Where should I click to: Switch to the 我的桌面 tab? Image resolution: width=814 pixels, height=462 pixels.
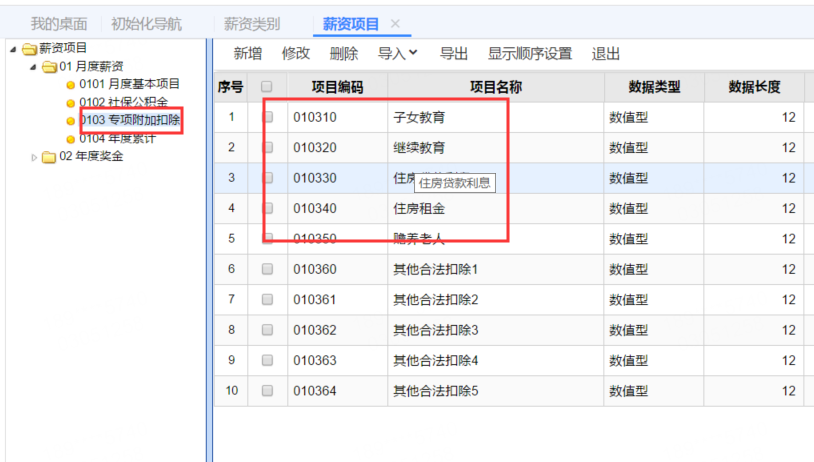[x=59, y=24]
